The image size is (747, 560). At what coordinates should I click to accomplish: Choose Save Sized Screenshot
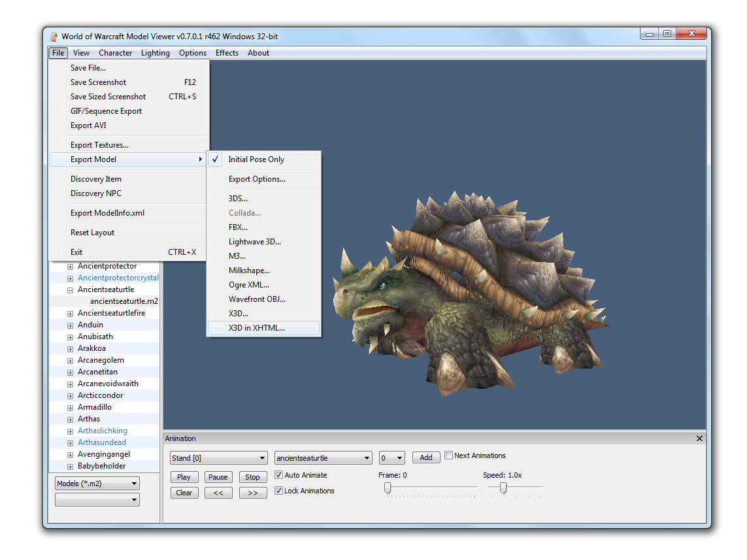coord(129,97)
